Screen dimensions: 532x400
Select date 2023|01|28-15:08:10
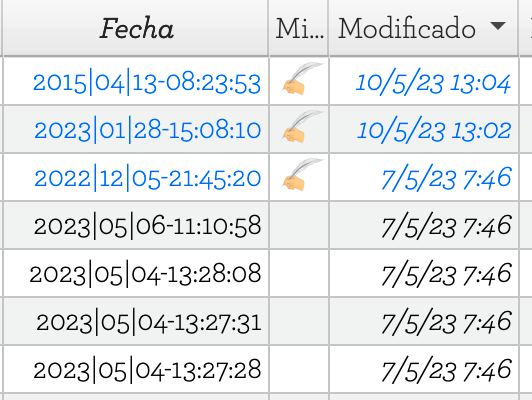click(148, 130)
